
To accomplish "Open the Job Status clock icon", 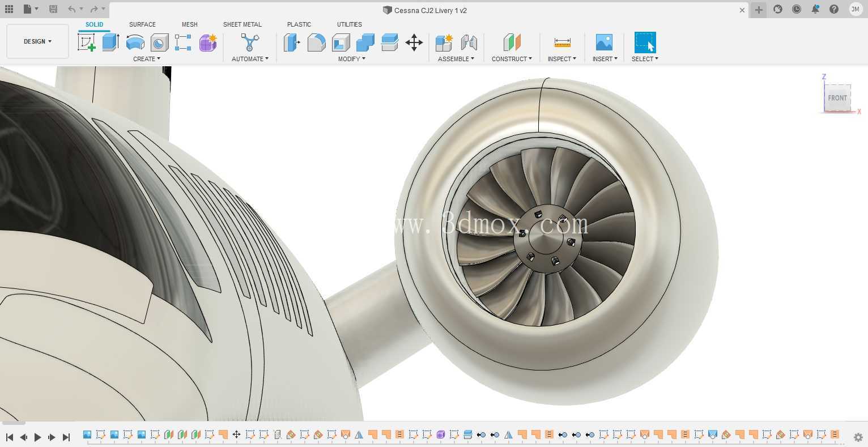I will [797, 9].
